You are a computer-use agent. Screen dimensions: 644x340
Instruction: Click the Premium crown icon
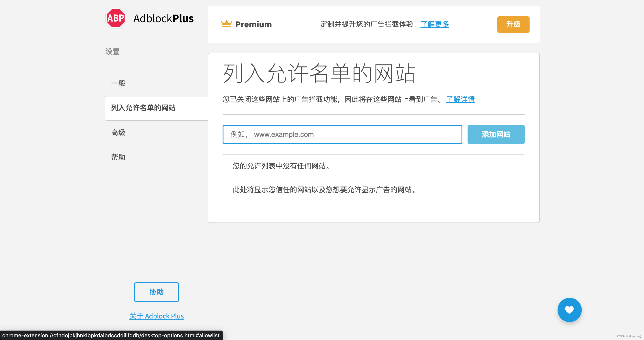pos(227,24)
